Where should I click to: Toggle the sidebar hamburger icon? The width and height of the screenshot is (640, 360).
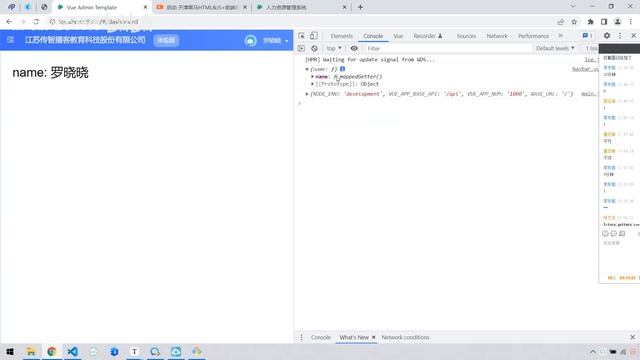pyautogui.click(x=11, y=40)
